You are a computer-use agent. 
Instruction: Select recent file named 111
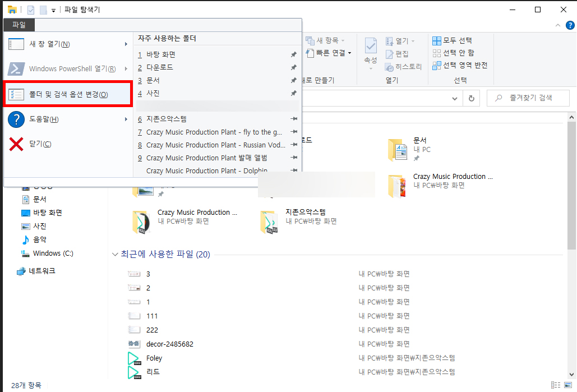coord(152,316)
